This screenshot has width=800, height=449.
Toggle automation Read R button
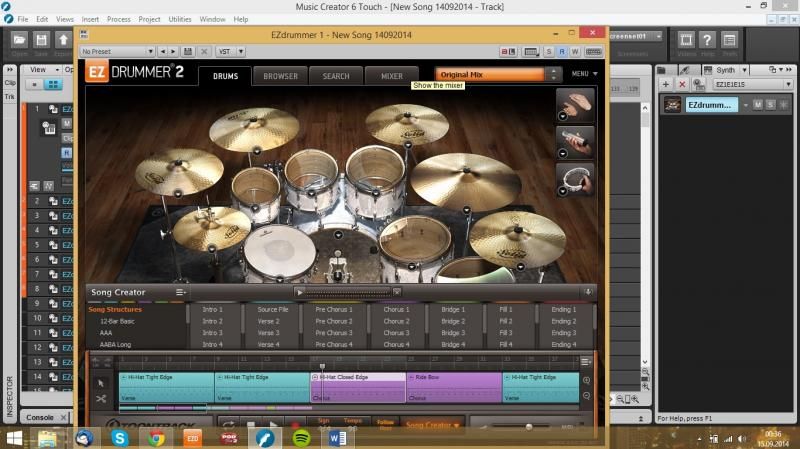click(x=562, y=52)
